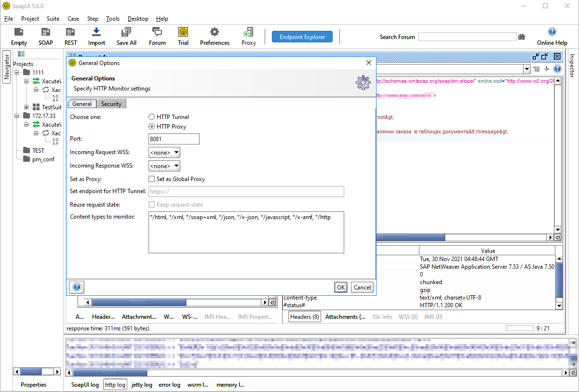Open the Tools menu

tap(112, 19)
